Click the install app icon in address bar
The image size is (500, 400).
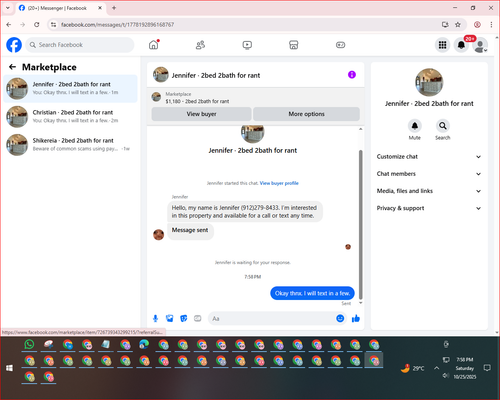445,24
